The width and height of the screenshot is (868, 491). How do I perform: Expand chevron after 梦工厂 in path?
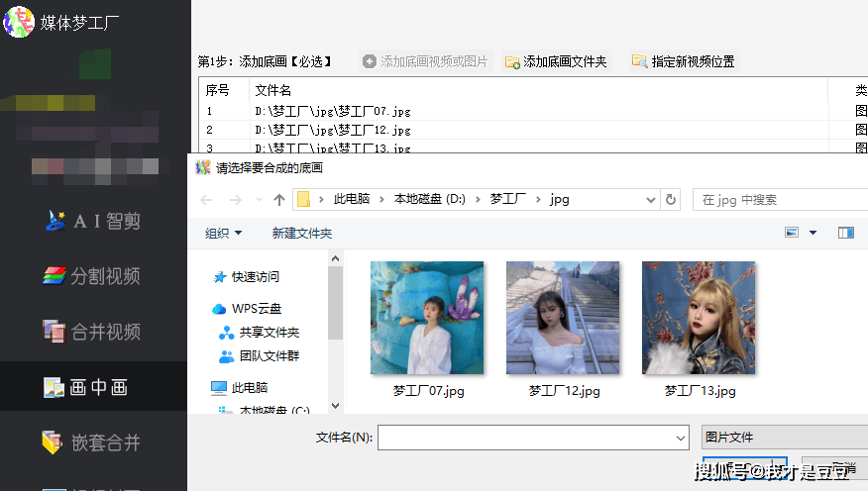coord(538,200)
